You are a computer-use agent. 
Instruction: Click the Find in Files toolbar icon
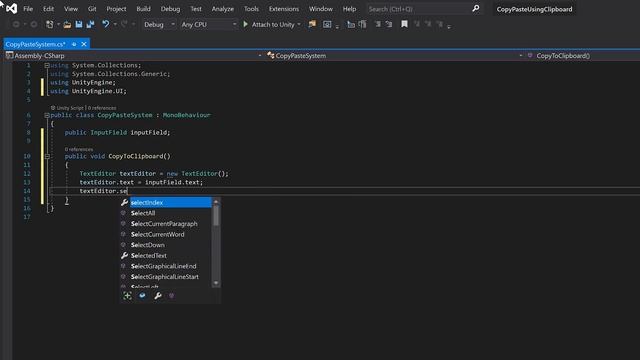click(x=312, y=24)
